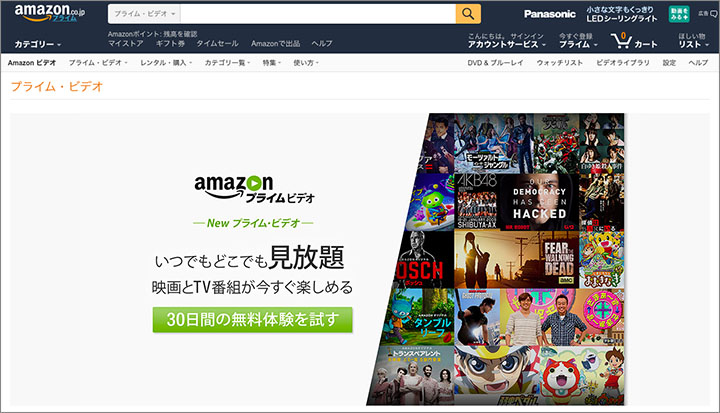Open タンブルリーフ thumbnail

click(419, 317)
